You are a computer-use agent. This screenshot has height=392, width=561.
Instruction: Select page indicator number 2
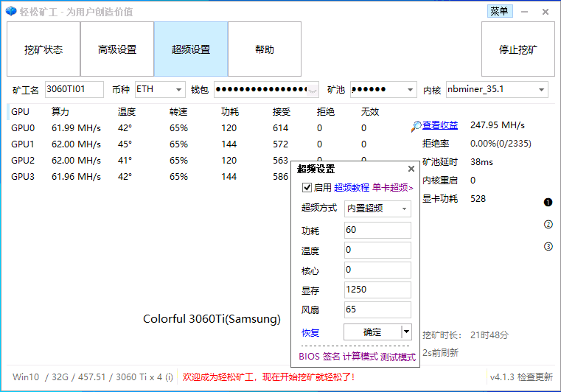(548, 225)
